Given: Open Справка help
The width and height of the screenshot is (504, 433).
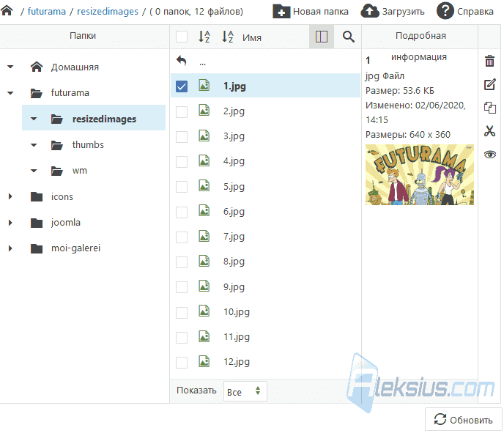Looking at the screenshot, I should point(464,11).
